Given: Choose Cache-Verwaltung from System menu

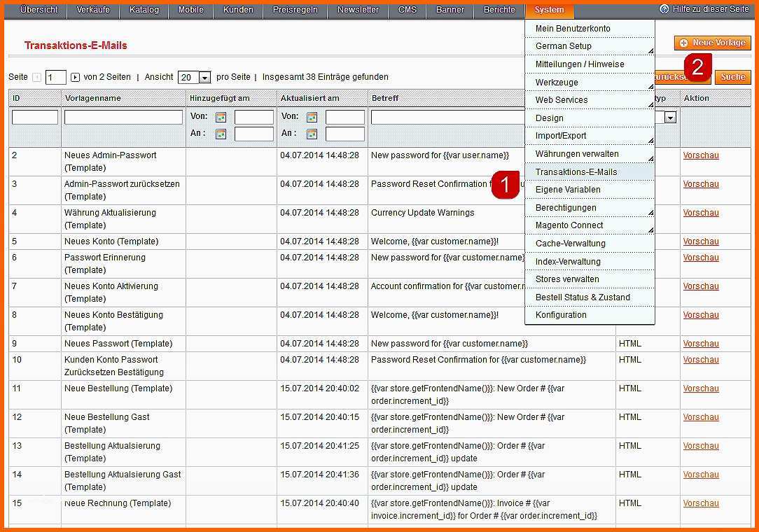Looking at the screenshot, I should [570, 244].
